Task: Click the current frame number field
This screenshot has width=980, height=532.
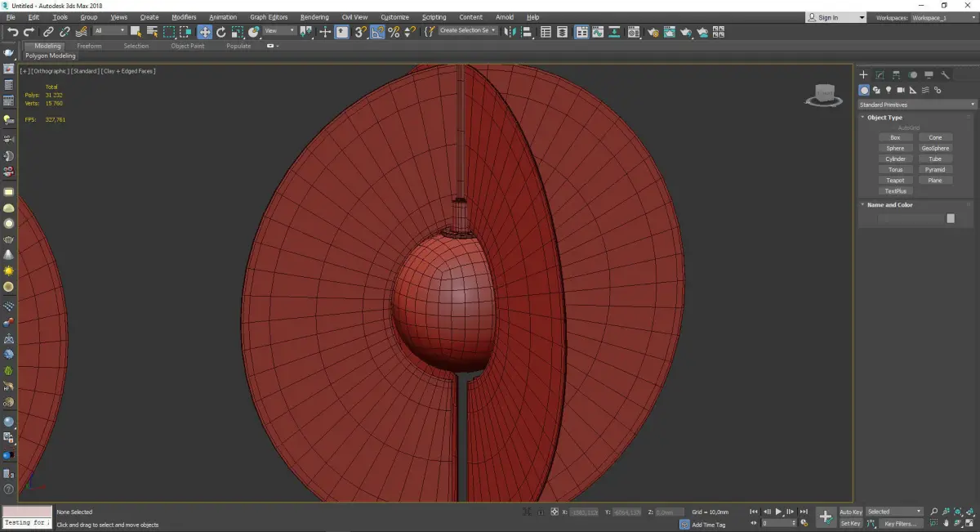Action: point(778,523)
